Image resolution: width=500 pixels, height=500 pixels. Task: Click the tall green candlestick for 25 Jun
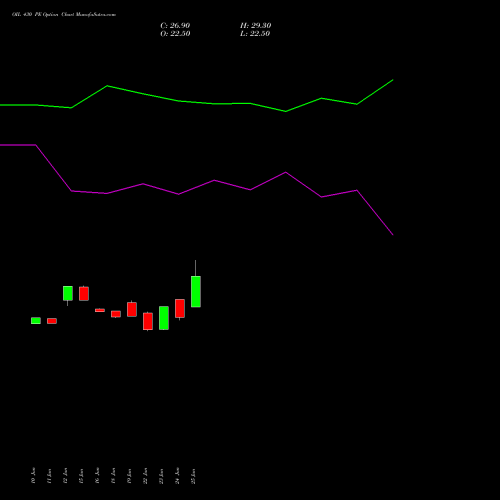pyautogui.click(x=196, y=292)
